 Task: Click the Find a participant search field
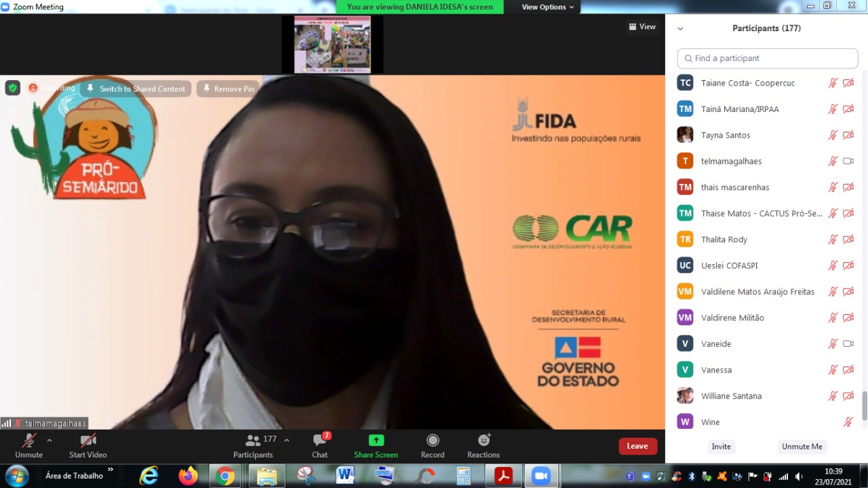[x=768, y=58]
